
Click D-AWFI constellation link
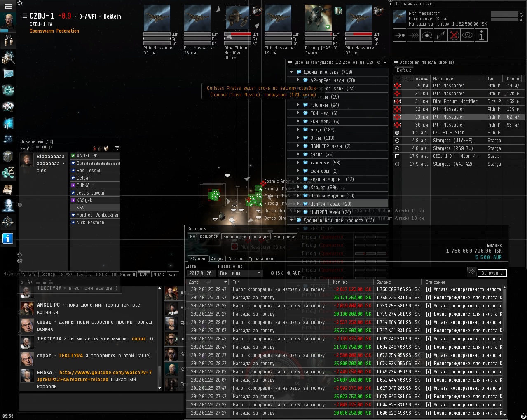[87, 16]
